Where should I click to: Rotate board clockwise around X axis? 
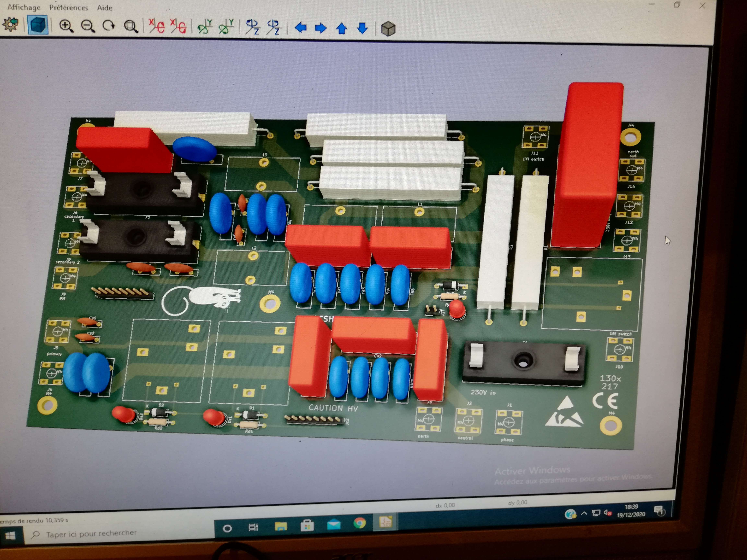point(157,26)
